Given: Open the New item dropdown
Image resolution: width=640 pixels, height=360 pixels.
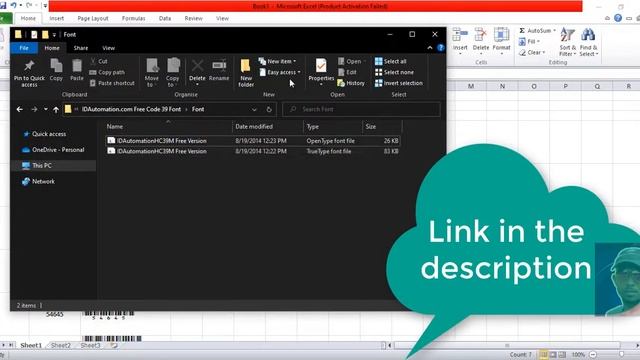Looking at the screenshot, I should 278,61.
